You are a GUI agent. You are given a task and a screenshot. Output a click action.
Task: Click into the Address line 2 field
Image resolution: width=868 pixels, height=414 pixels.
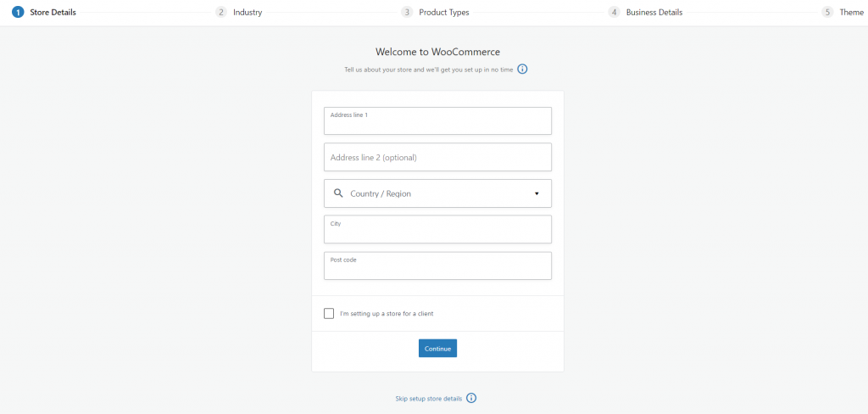click(437, 157)
